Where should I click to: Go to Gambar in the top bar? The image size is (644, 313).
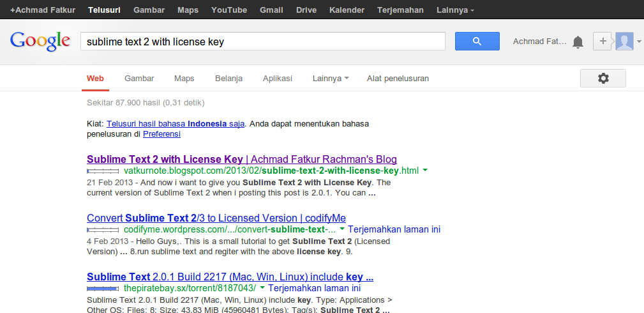(x=149, y=10)
